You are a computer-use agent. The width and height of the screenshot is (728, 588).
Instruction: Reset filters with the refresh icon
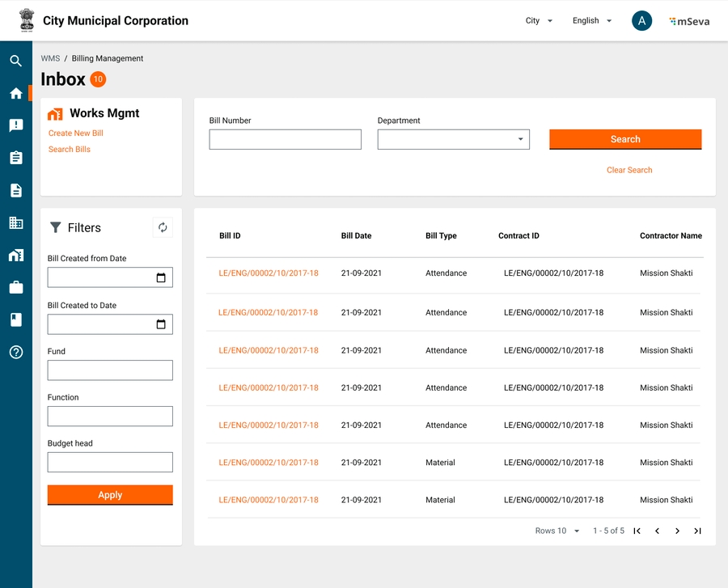point(163,228)
